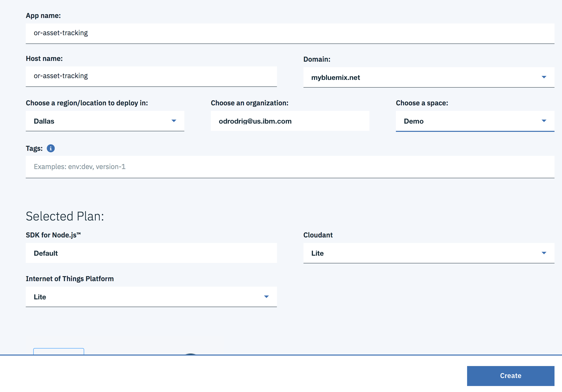Click the Selected Plan heading
562x392 pixels.
65,216
